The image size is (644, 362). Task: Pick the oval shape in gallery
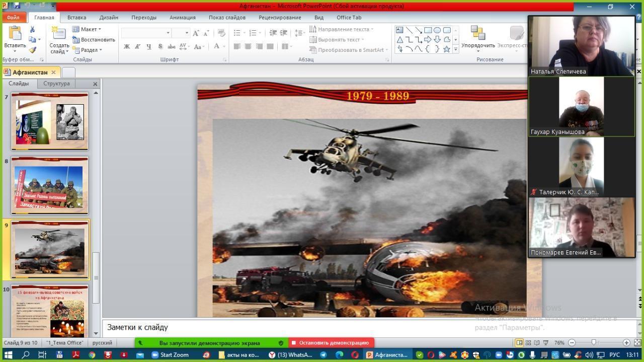point(437,30)
